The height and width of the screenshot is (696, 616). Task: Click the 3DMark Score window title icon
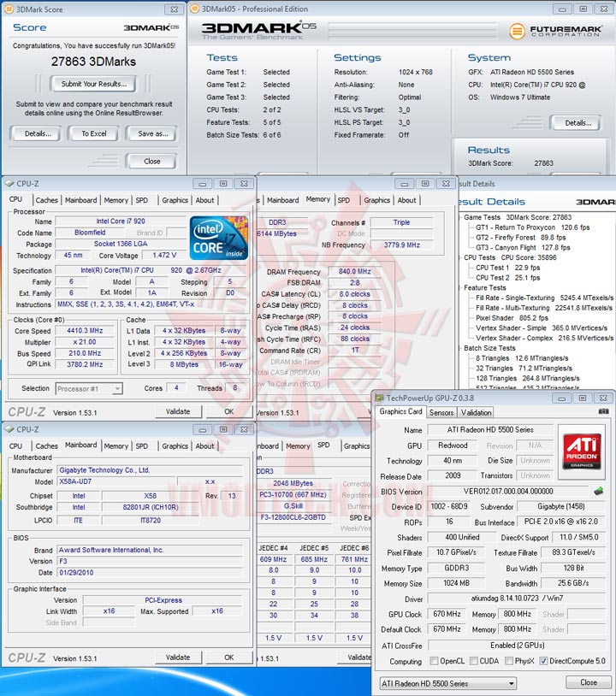[x=9, y=9]
